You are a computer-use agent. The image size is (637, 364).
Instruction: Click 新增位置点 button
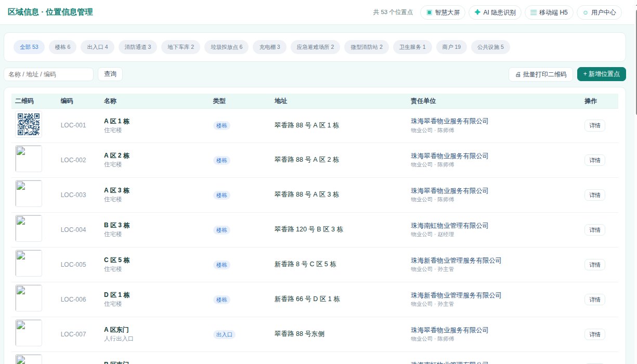(602, 74)
